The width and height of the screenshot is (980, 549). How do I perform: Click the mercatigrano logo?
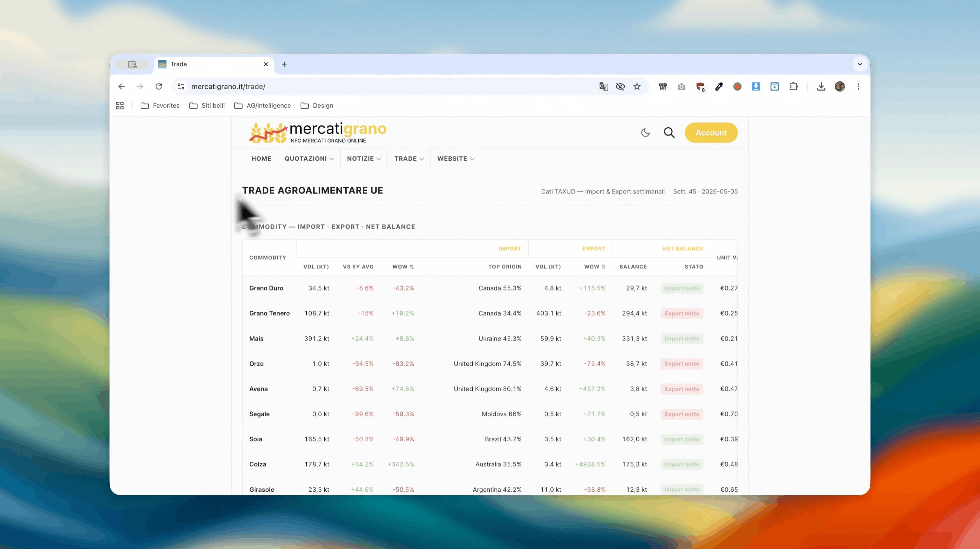point(317,132)
